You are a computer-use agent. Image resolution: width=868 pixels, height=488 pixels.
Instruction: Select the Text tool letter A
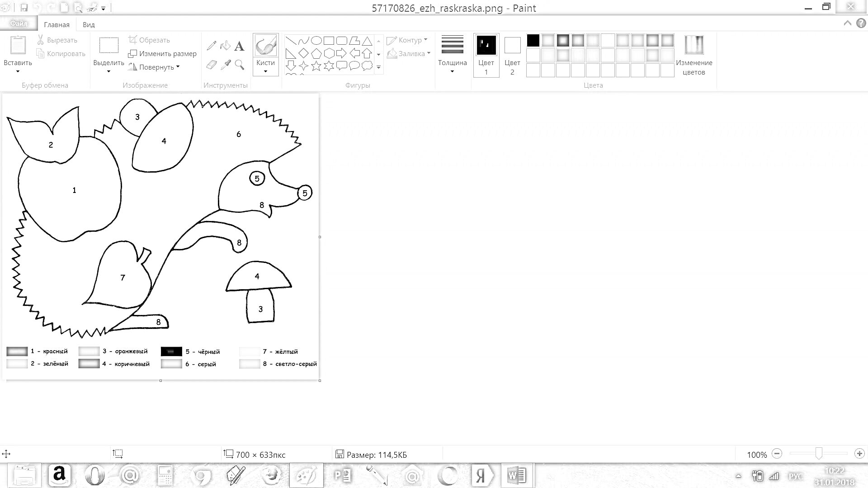pyautogui.click(x=239, y=46)
